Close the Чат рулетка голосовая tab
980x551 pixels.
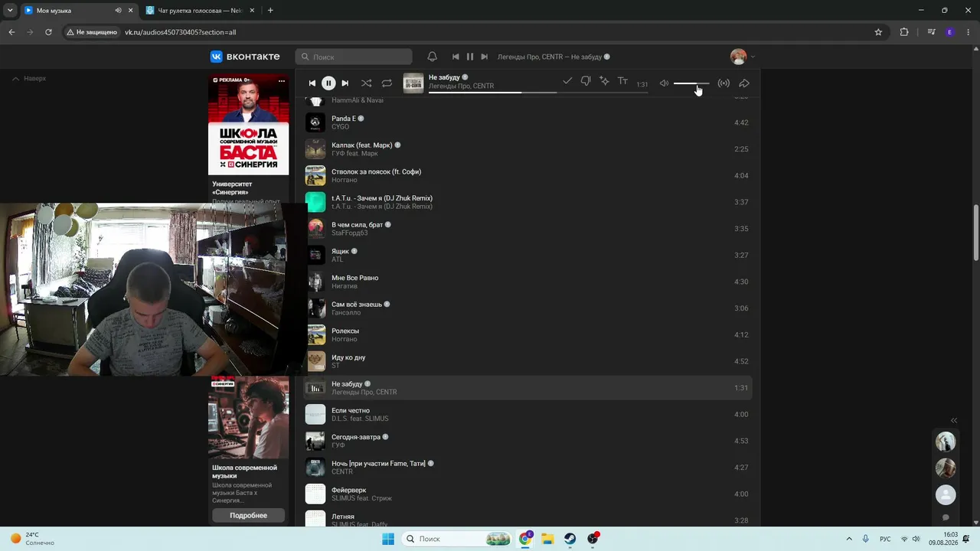pos(252,11)
